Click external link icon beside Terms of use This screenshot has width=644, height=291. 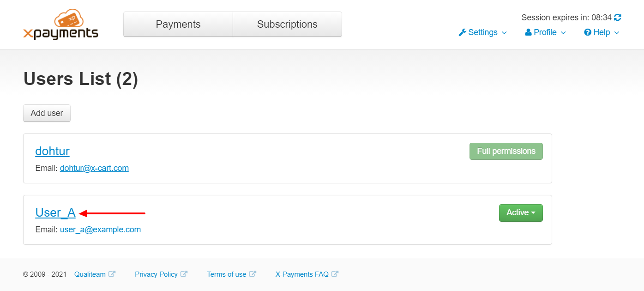253,274
